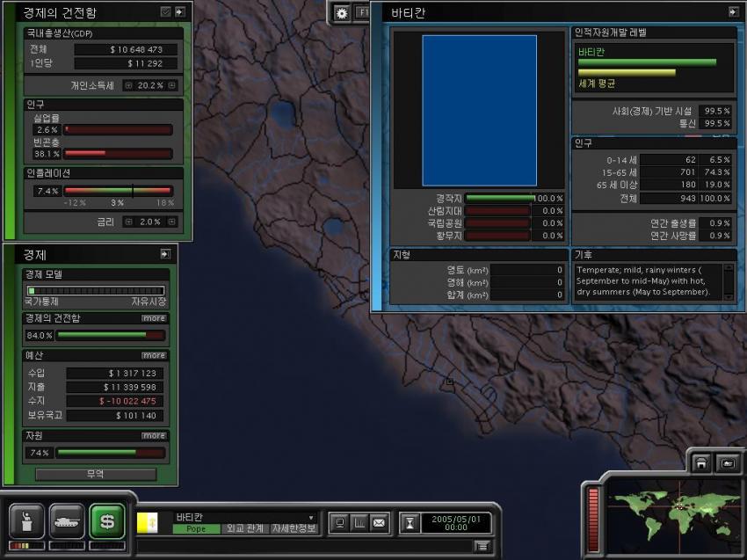
Task: Close 경제의 건전함 window via arrow icon
Action: [x=180, y=12]
